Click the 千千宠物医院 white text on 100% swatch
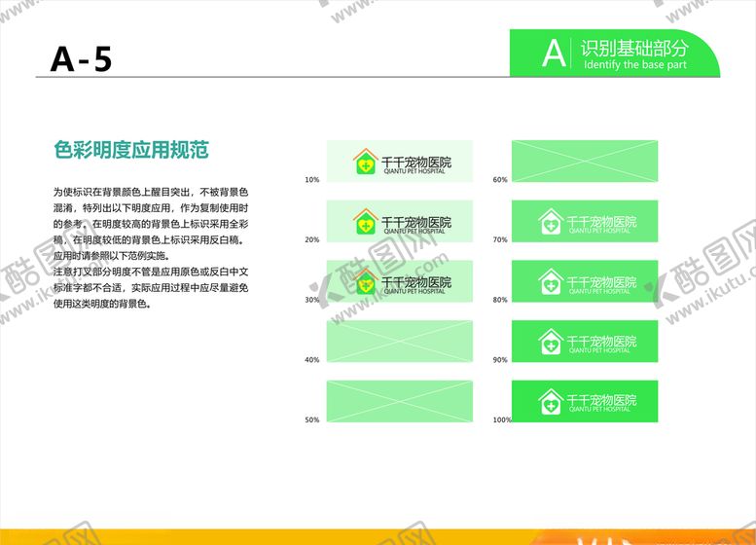Image resolution: width=756 pixels, height=545 pixels. [601, 399]
